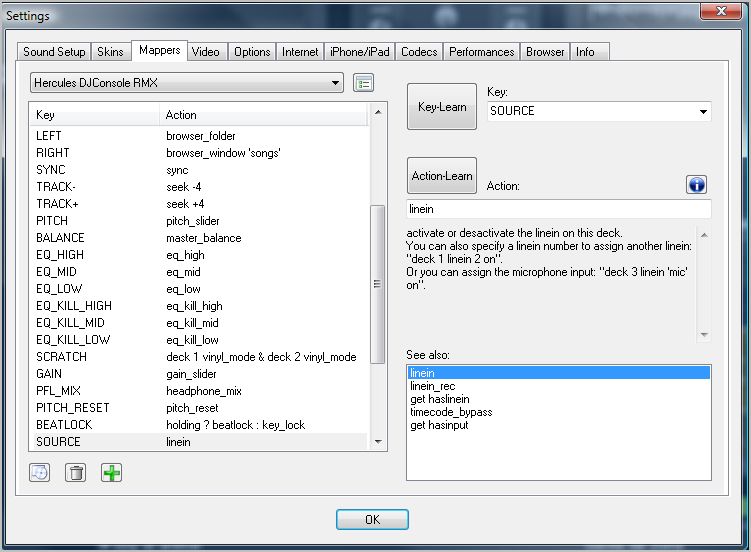The width and height of the screenshot is (751, 552).
Task: Confirm settings with the OK button
Action: (372, 519)
